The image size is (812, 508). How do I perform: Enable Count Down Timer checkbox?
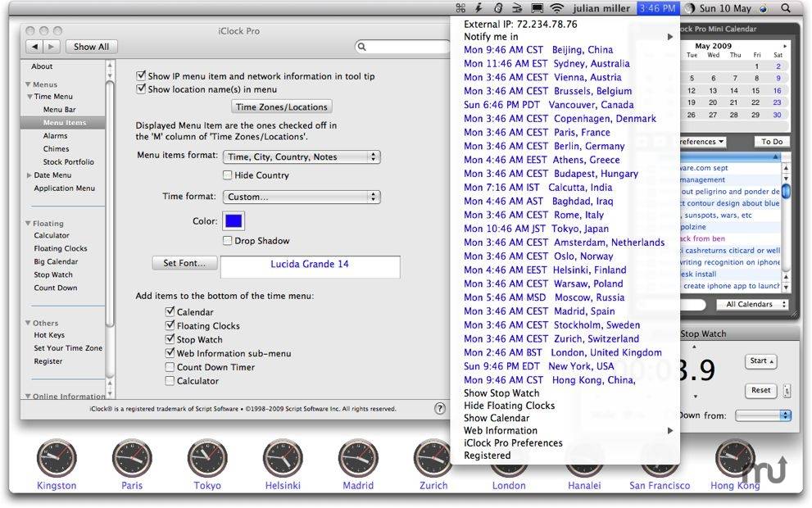click(x=170, y=366)
